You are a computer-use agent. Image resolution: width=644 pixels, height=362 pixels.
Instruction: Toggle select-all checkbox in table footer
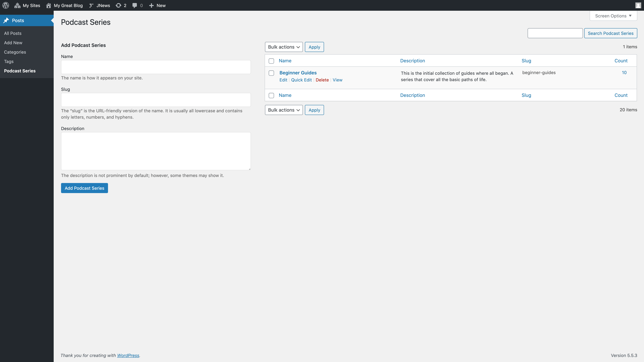[271, 95]
